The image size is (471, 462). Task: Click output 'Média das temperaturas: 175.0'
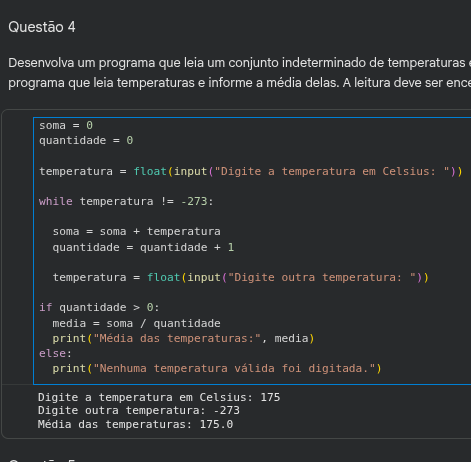click(135, 424)
